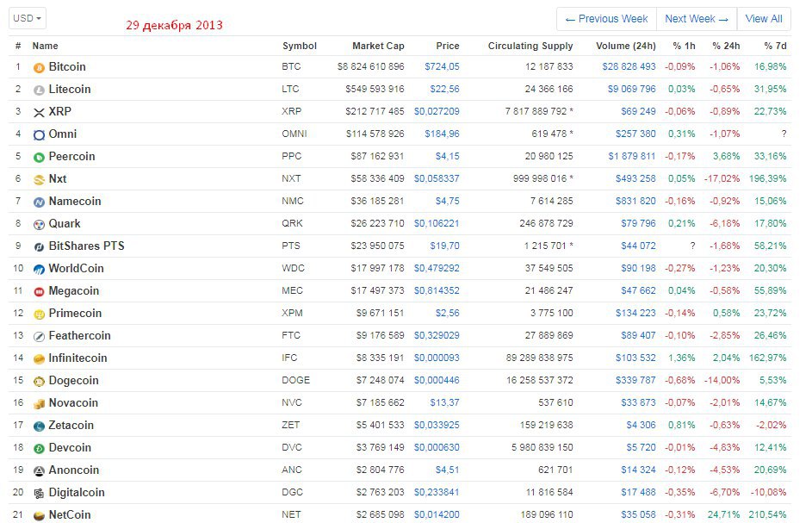The width and height of the screenshot is (812, 523).
Task: Open the NetCoin name link
Action: click(70, 514)
